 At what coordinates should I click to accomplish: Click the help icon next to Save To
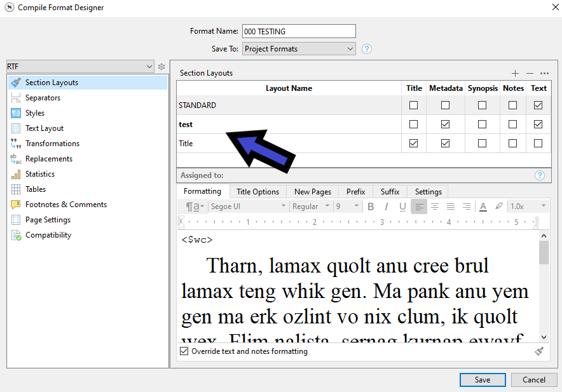pos(367,49)
